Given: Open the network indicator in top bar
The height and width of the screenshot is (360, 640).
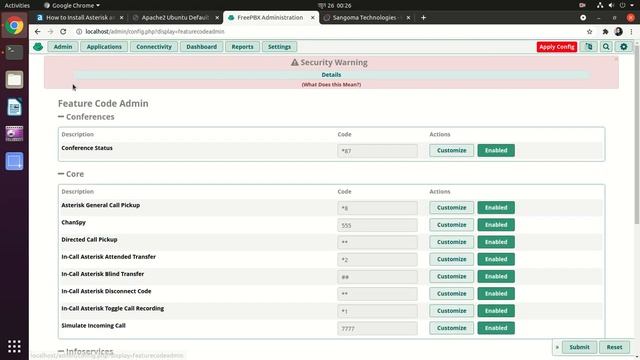Looking at the screenshot, I should coord(600,5).
